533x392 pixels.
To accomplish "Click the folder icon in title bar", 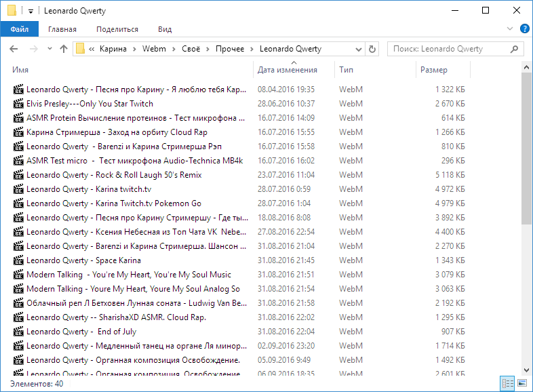I will 12,10.
